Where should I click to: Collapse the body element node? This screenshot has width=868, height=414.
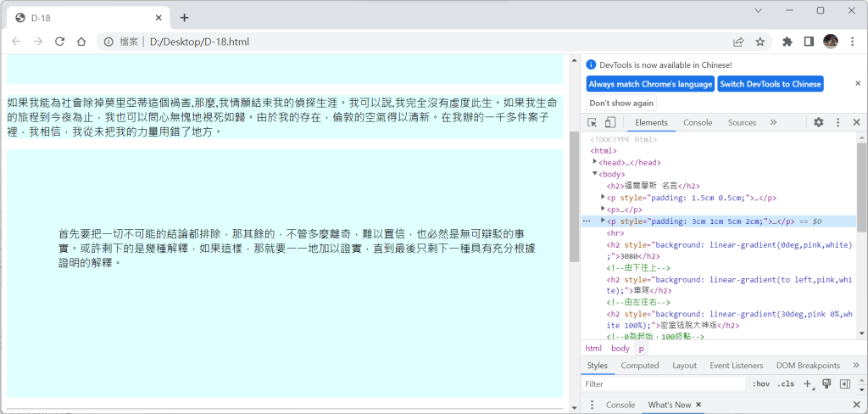tap(595, 173)
